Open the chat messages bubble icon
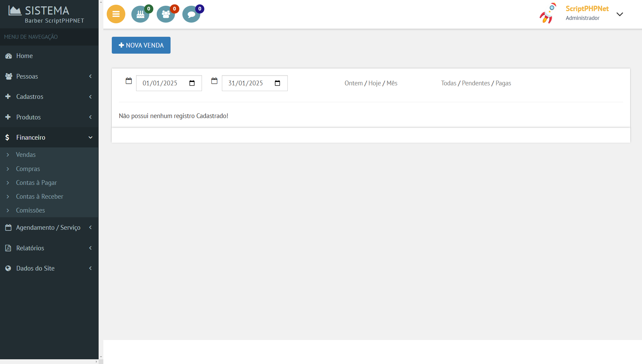642x364 pixels. [191, 14]
